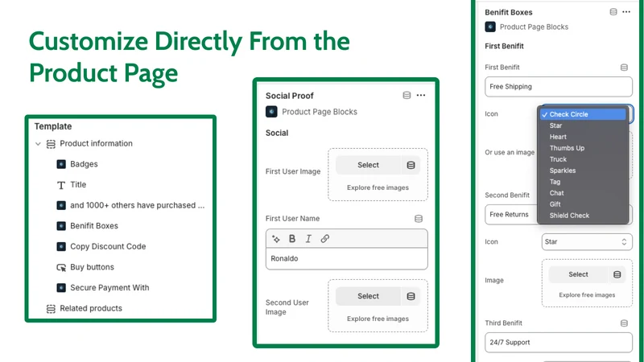Choose Shield Check from icon dropdown
Image resolution: width=644 pixels, height=362 pixels.
pyautogui.click(x=583, y=216)
